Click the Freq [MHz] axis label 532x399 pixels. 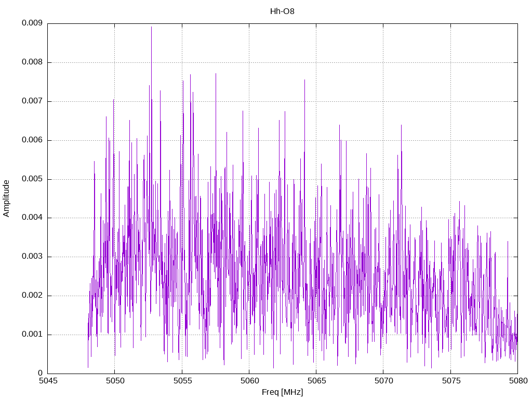click(282, 392)
